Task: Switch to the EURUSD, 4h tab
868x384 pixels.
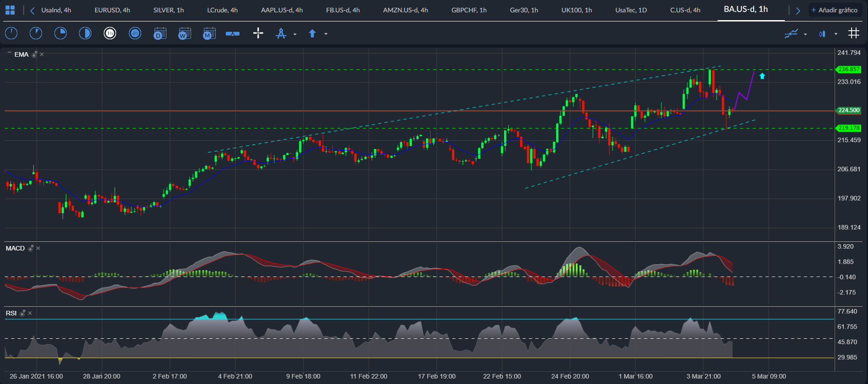Action: point(112,10)
